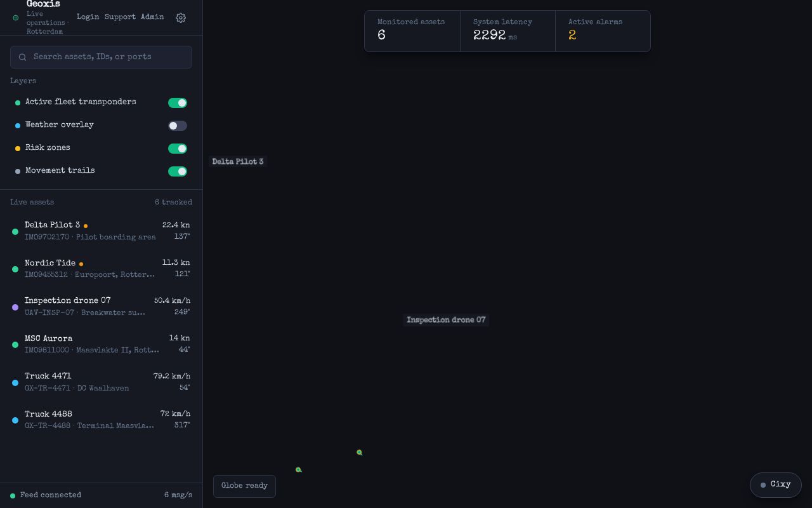The width and height of the screenshot is (812, 508).
Task: Click the Globe ready status chip
Action: click(x=244, y=486)
